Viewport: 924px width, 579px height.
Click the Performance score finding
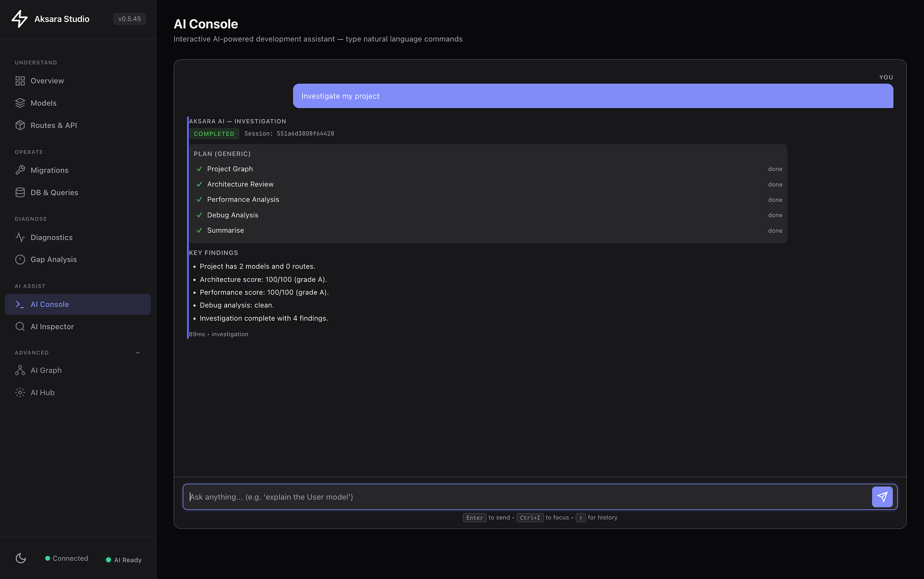[x=264, y=292]
